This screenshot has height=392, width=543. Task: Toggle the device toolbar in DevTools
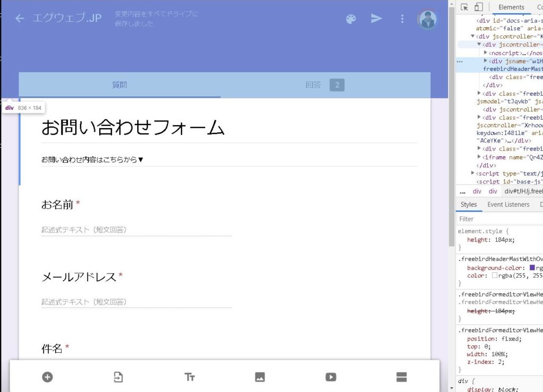(x=478, y=7)
